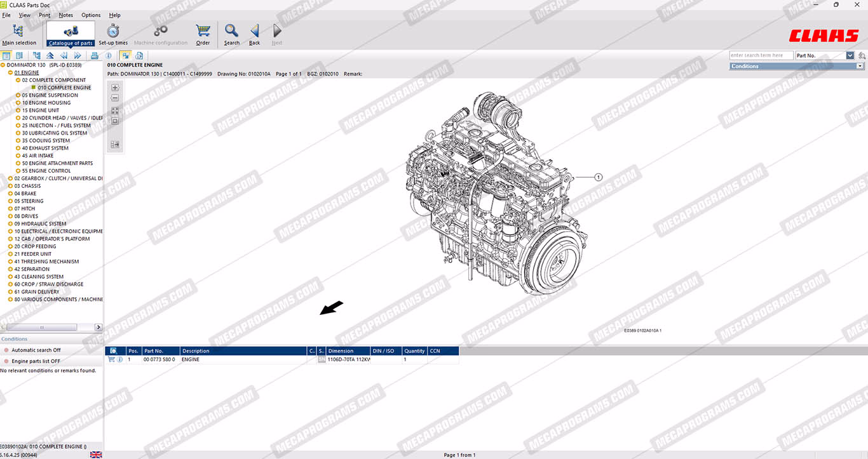Image resolution: width=868 pixels, height=459 pixels.
Task: Click the previous double-arrow icon
Action: pos(64,56)
